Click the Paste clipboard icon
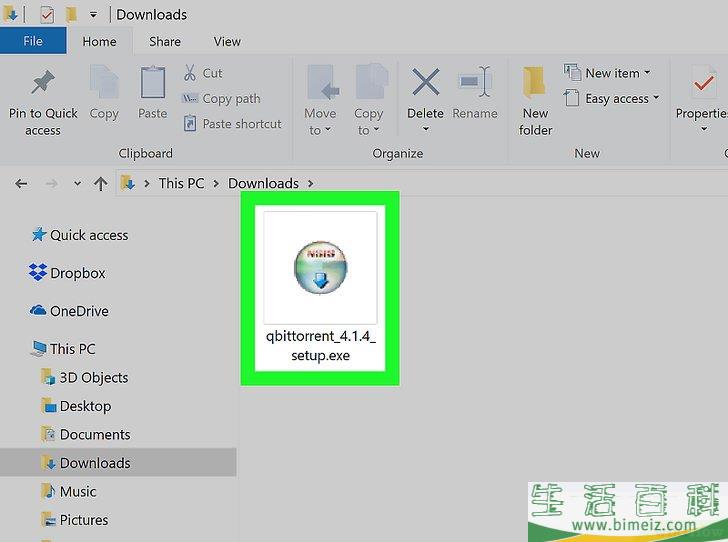This screenshot has height=542, width=728. 153,84
